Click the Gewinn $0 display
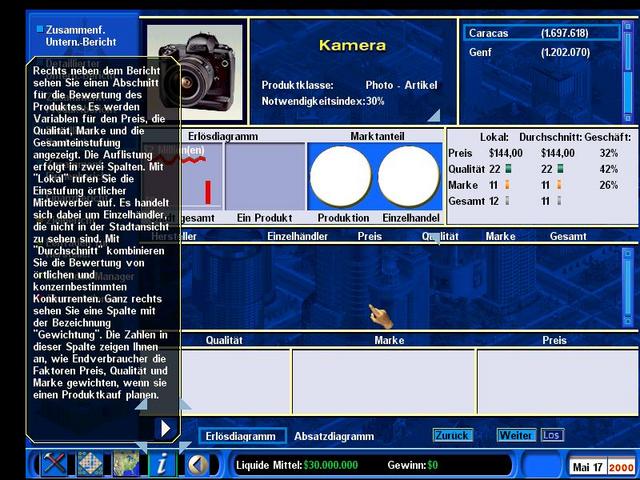The height and width of the screenshot is (480, 640). 413,465
